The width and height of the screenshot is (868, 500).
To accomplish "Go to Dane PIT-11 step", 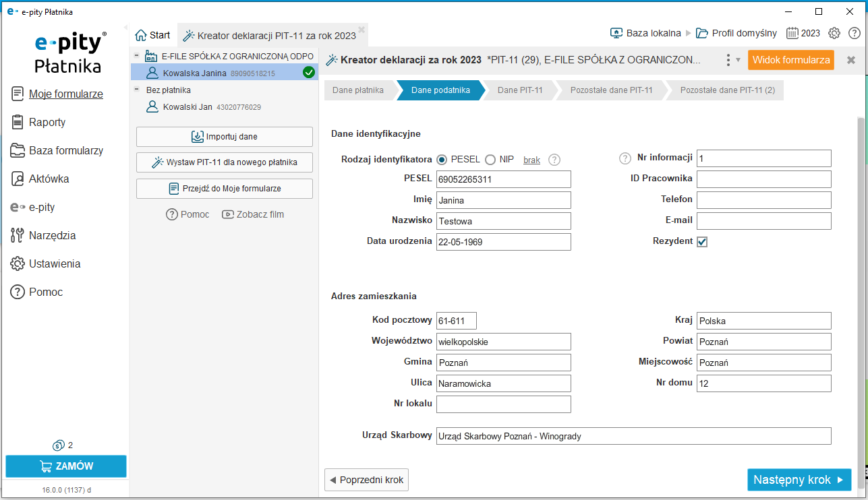I will pyautogui.click(x=520, y=90).
